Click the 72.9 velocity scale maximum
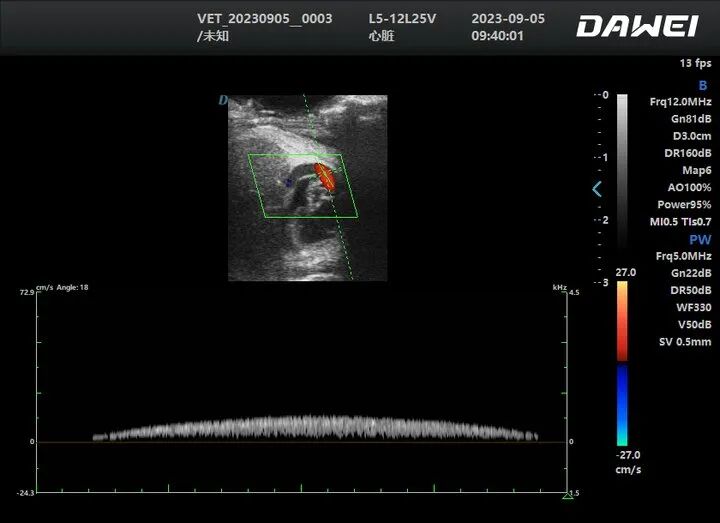The height and width of the screenshot is (523, 720). point(27,292)
